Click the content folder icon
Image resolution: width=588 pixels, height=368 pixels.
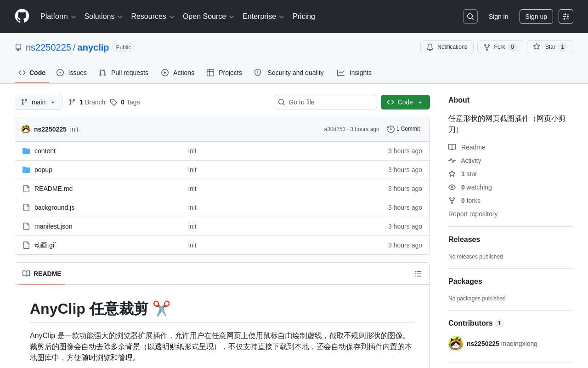coord(26,151)
